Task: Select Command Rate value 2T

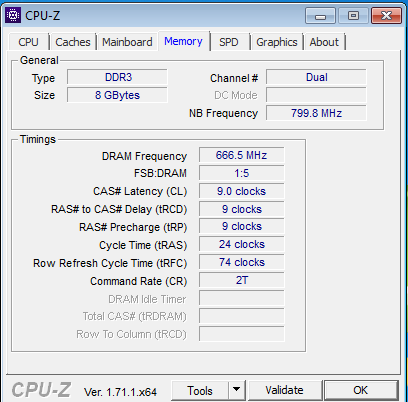Action: 242,280
